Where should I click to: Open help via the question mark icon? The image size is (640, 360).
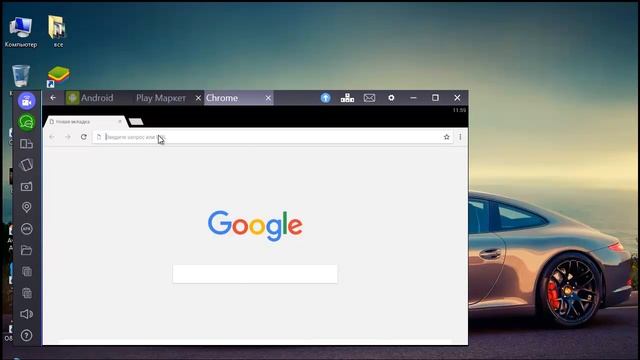pyautogui.click(x=27, y=336)
